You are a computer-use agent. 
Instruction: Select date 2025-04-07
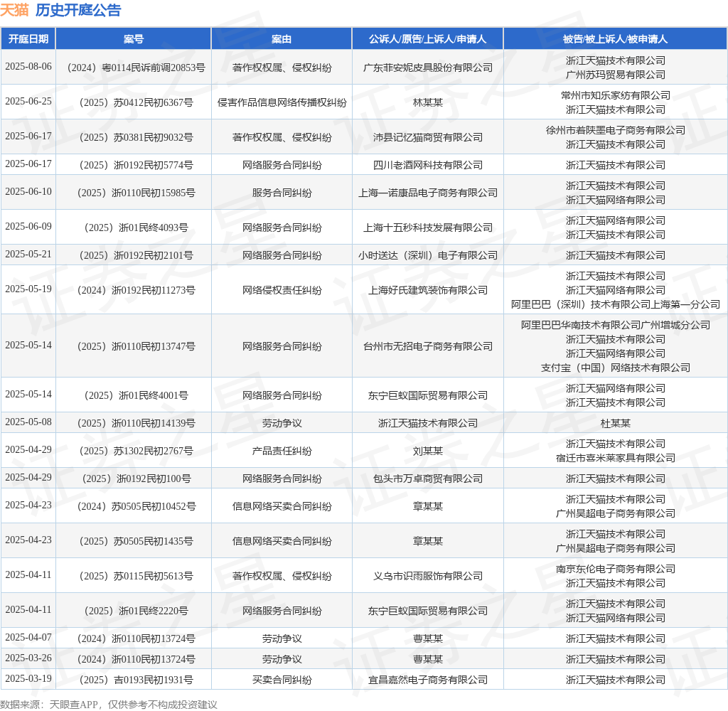28,637
